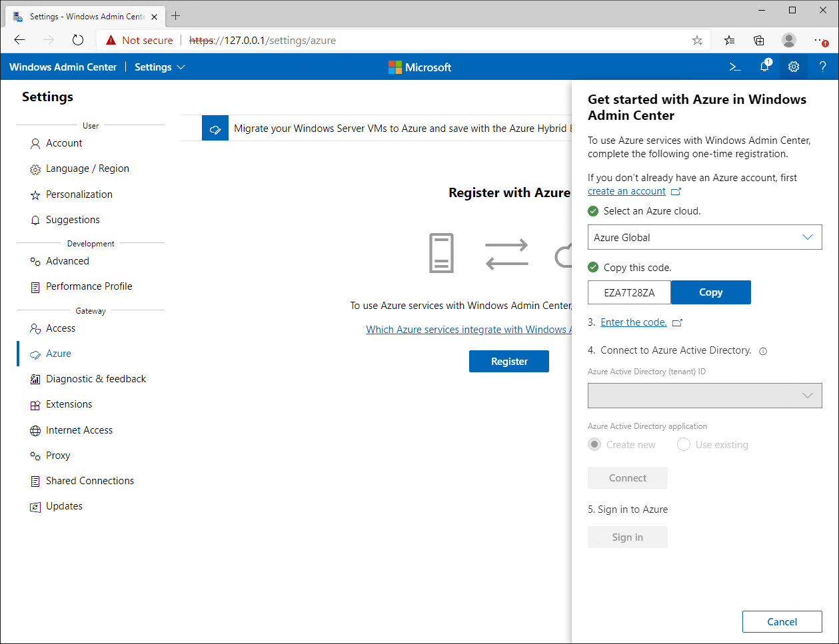Expand the Azure Global cloud dropdown
Screen dimensions: 839x644
coord(704,237)
